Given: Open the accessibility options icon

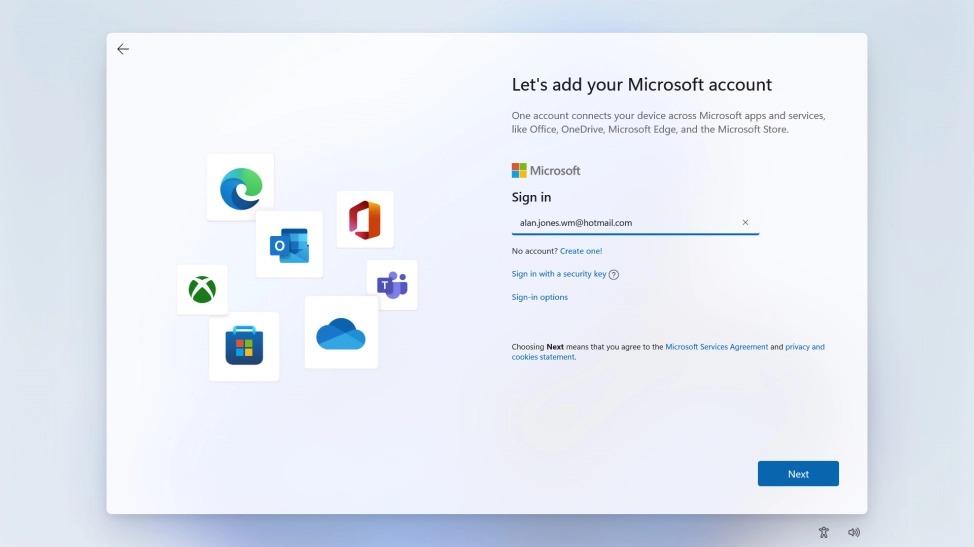Looking at the screenshot, I should click(823, 532).
